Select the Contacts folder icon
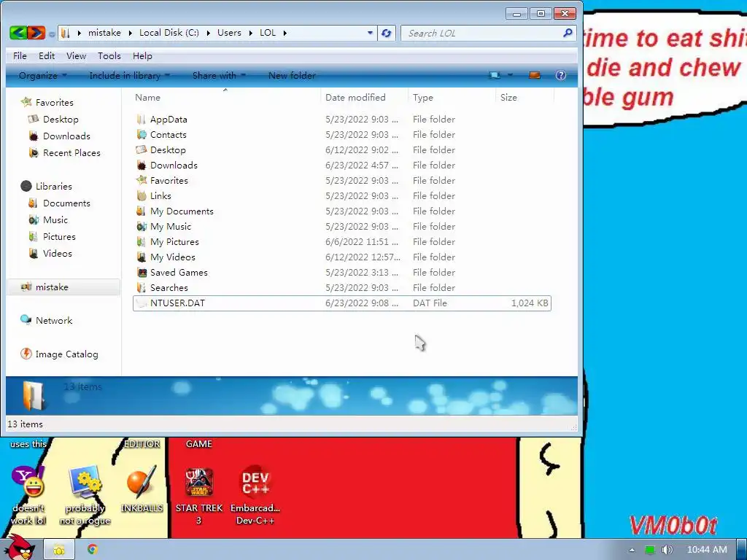This screenshot has height=560, width=747. click(x=141, y=134)
